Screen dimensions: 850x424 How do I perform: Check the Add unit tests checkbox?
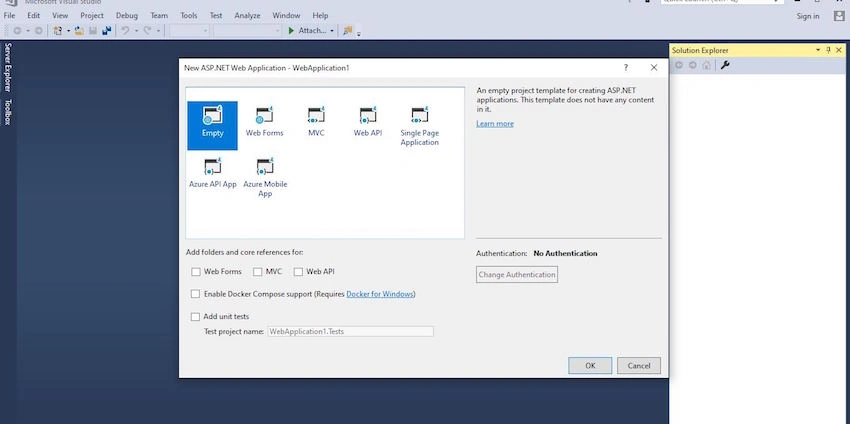(195, 317)
